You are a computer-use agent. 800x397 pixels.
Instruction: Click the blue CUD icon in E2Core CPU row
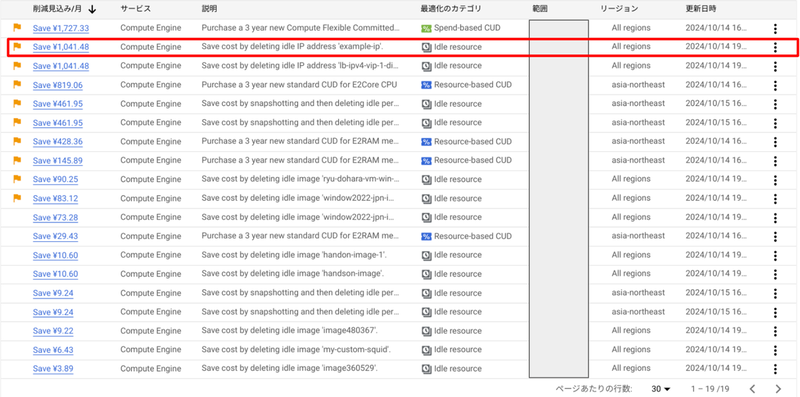(426, 85)
